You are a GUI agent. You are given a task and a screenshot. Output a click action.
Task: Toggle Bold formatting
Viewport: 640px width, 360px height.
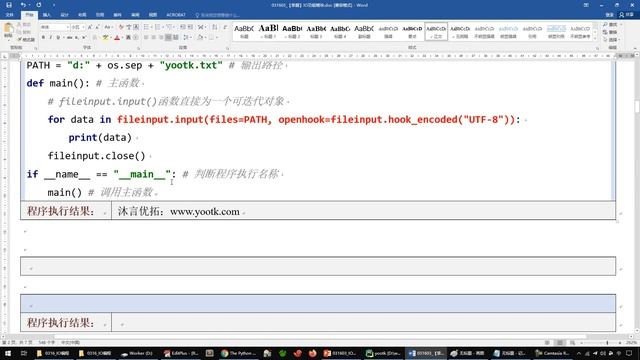pos(43,38)
